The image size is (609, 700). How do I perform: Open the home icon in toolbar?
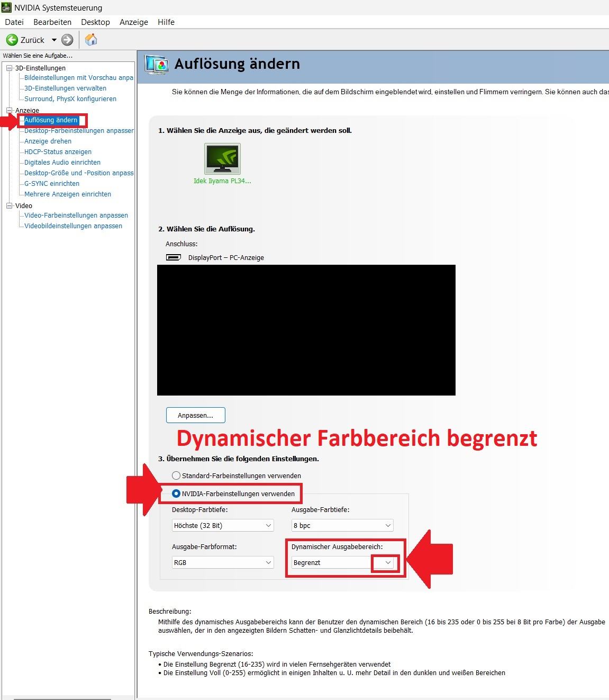tap(91, 40)
